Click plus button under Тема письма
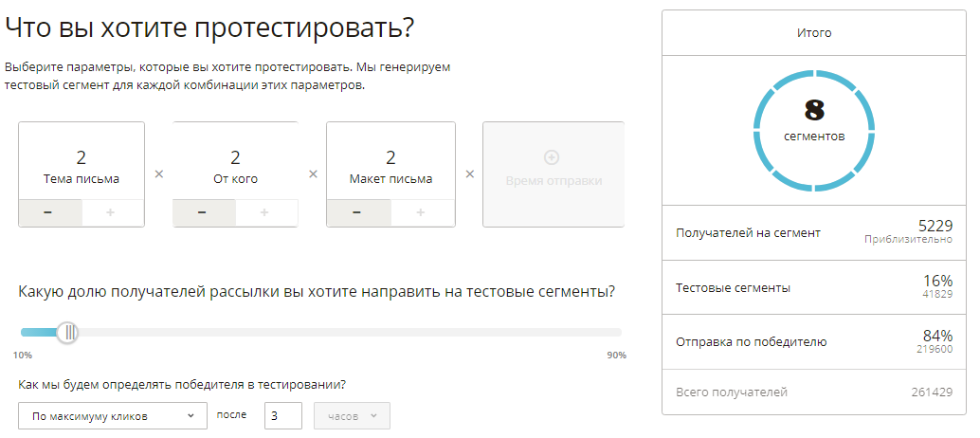Image resolution: width=980 pixels, height=438 pixels. point(112,213)
